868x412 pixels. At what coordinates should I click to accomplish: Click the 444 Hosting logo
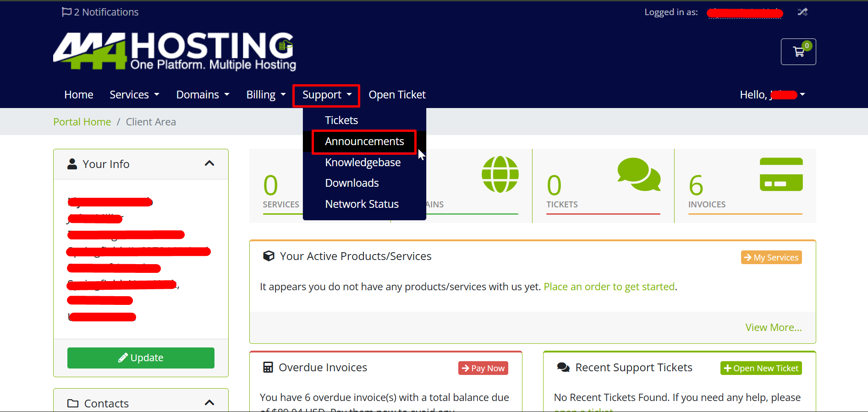click(175, 51)
